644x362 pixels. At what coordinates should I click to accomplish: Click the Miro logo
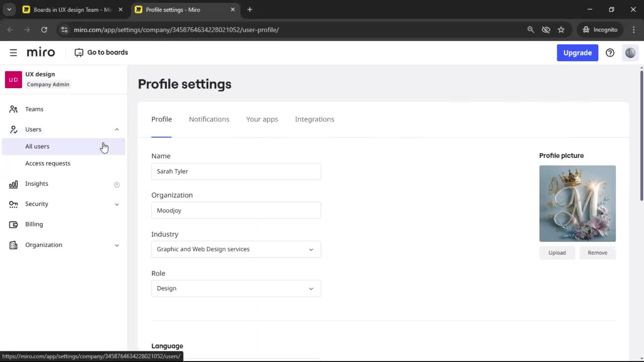[x=41, y=52]
